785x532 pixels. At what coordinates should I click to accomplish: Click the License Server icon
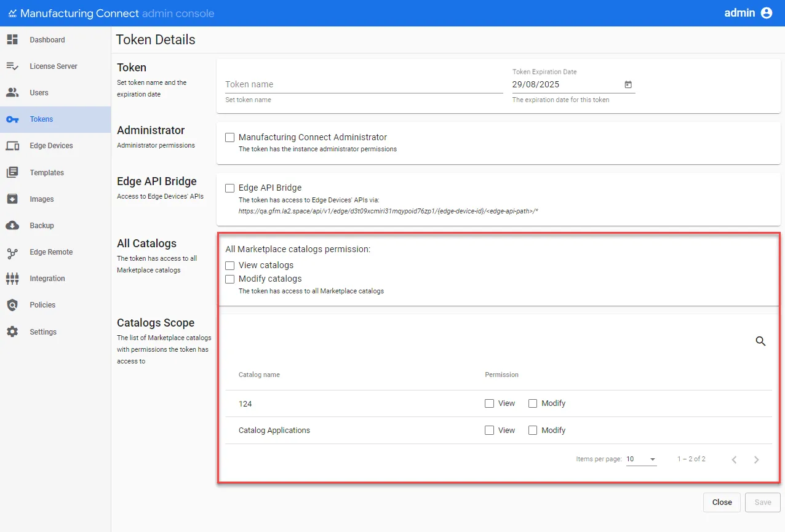[x=12, y=66]
